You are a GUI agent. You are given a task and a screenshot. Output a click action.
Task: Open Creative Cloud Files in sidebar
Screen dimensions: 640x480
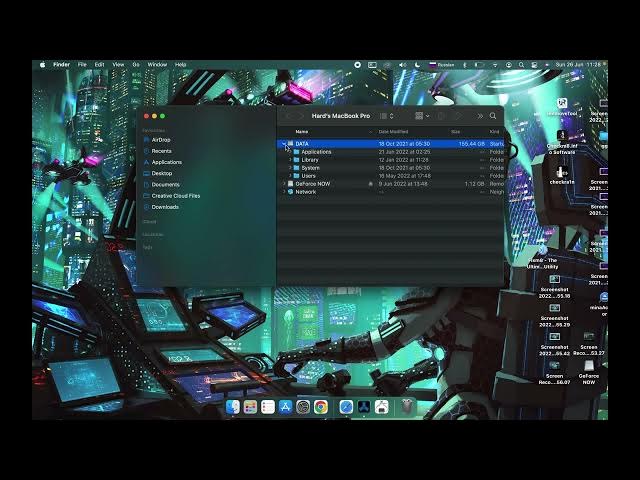(176, 196)
